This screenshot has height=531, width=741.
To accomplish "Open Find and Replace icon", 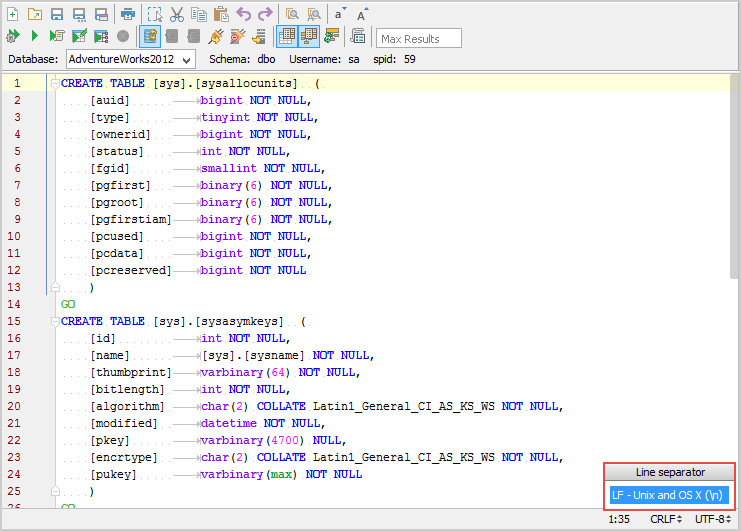I will 314,15.
